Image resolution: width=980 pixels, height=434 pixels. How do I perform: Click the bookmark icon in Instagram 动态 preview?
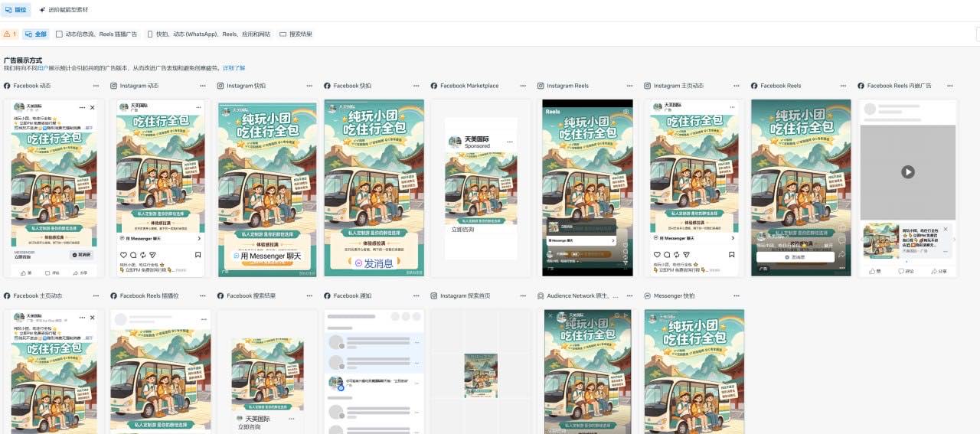198,254
